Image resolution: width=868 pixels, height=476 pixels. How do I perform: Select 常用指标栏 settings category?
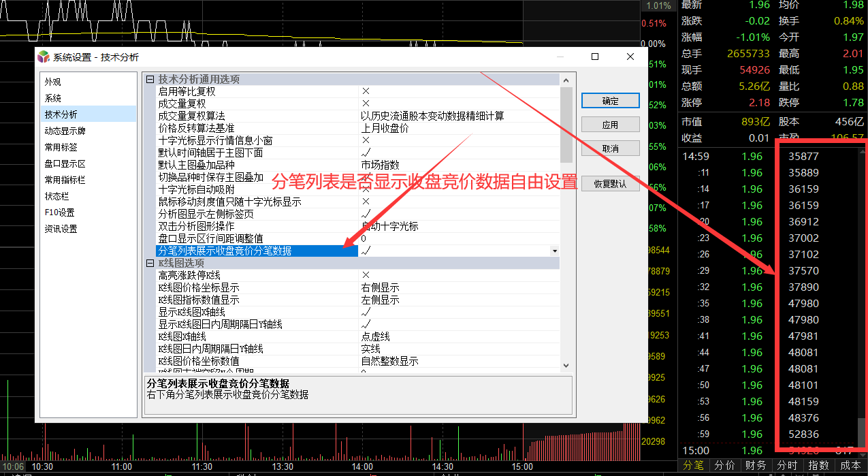88,180
